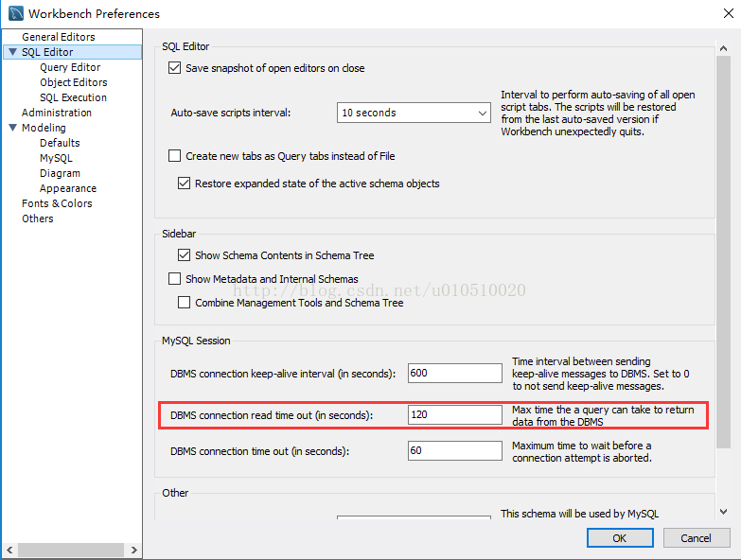
Task: Click the 'Auto-save scripts interval:' label
Action: (231, 113)
